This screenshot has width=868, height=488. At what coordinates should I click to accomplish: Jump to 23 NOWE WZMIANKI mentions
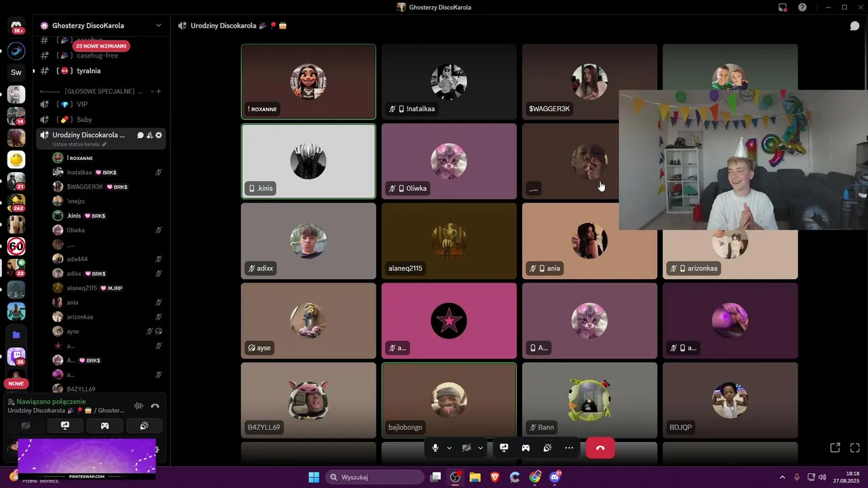(101, 46)
